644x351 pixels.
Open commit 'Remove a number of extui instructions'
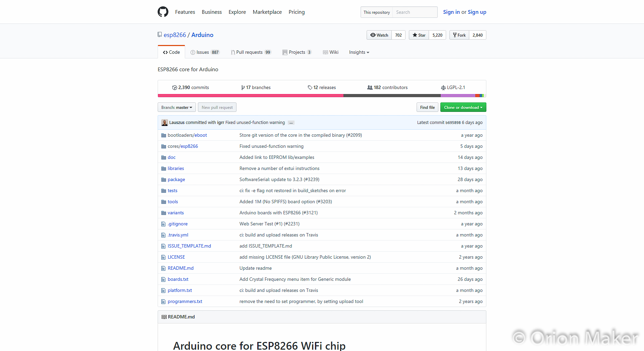point(279,169)
